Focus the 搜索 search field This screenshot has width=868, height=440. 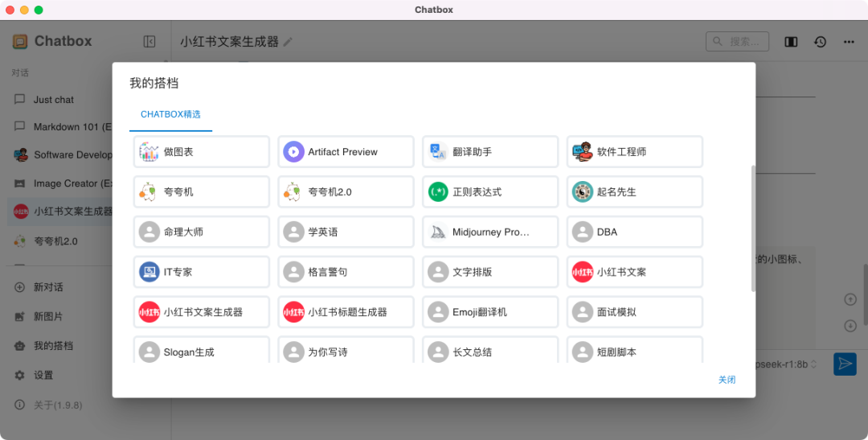coord(737,42)
